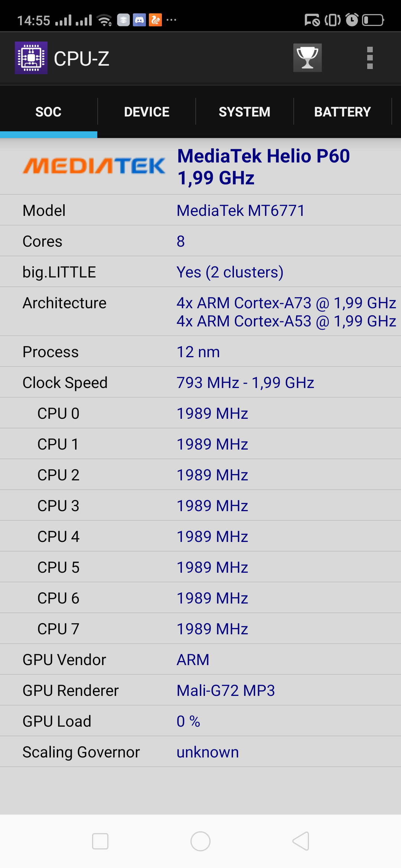The image size is (401, 868).
Task: Tap the Discord notification icon in status bar
Action: (x=140, y=20)
